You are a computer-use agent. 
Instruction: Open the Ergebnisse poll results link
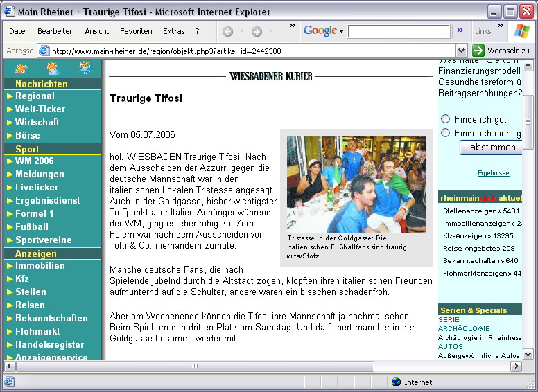494,173
